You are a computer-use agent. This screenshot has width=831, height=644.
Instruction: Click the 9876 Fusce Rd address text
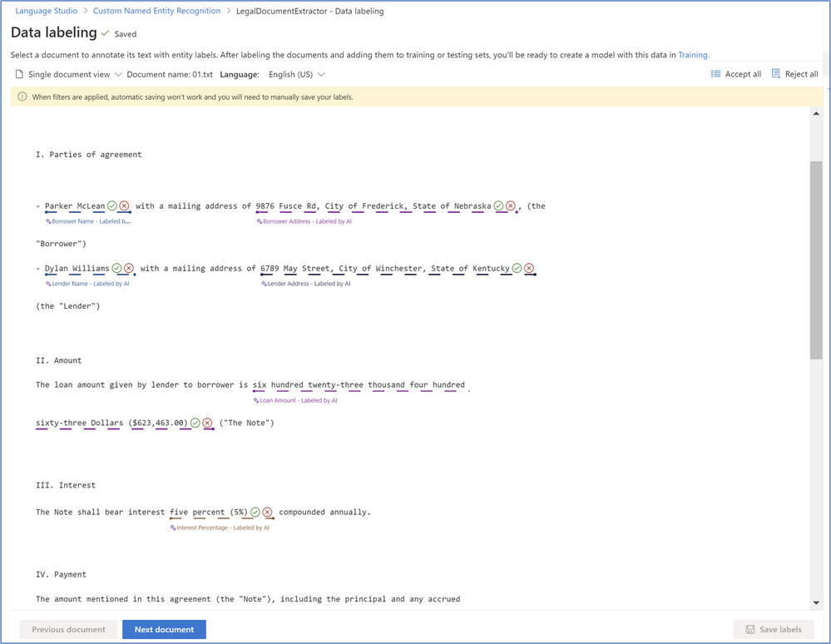coord(373,206)
